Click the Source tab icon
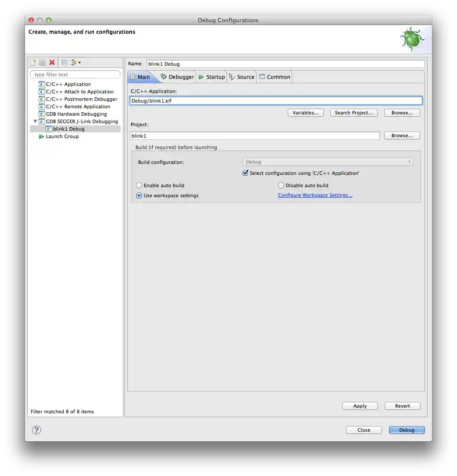This screenshot has height=476, width=457. tap(232, 77)
